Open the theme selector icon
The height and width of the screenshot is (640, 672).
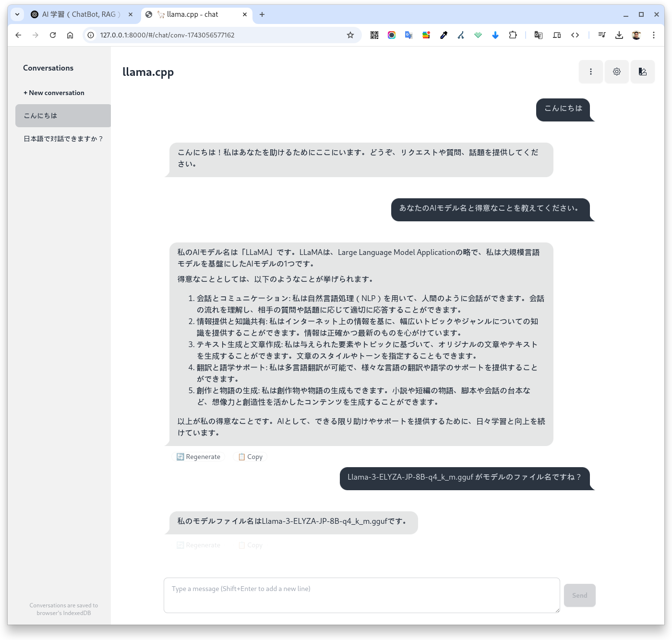[643, 72]
